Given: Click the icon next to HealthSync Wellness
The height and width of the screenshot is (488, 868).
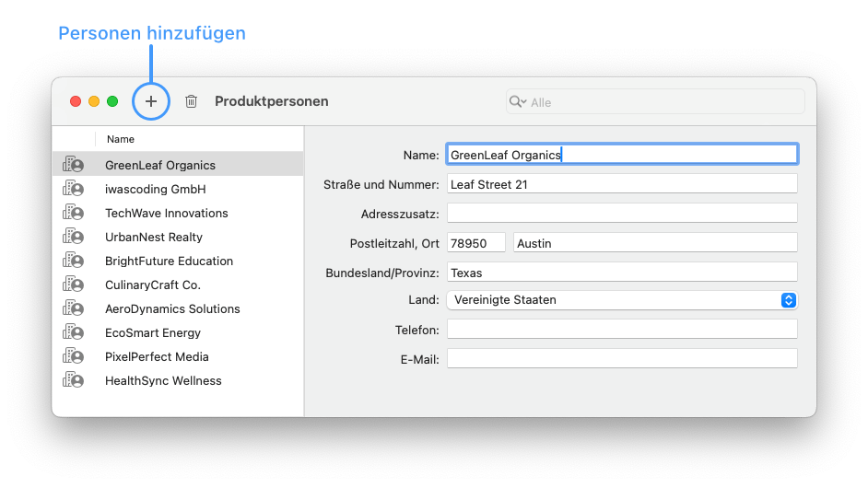Looking at the screenshot, I should (73, 381).
